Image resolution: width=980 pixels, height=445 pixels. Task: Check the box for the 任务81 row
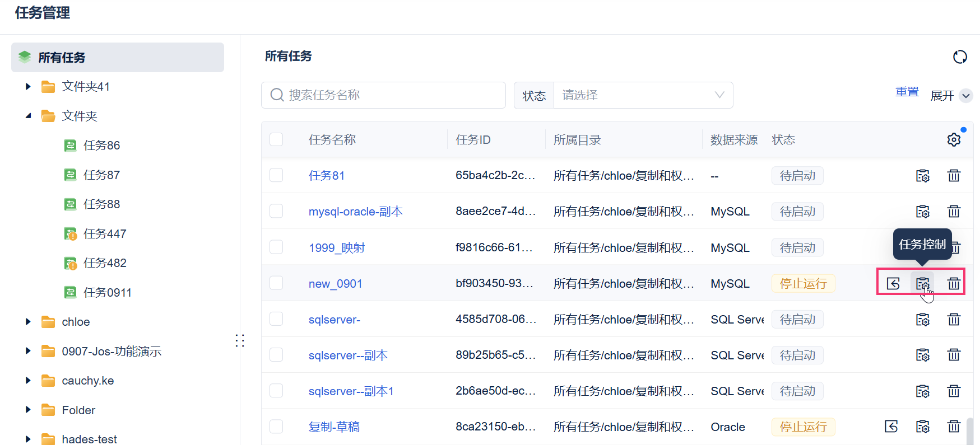(x=276, y=175)
